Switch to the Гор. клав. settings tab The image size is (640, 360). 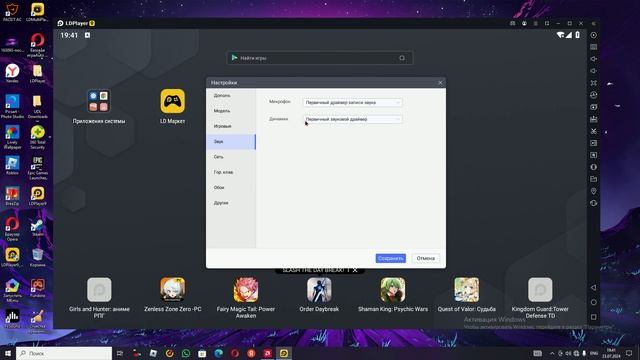pos(231,172)
